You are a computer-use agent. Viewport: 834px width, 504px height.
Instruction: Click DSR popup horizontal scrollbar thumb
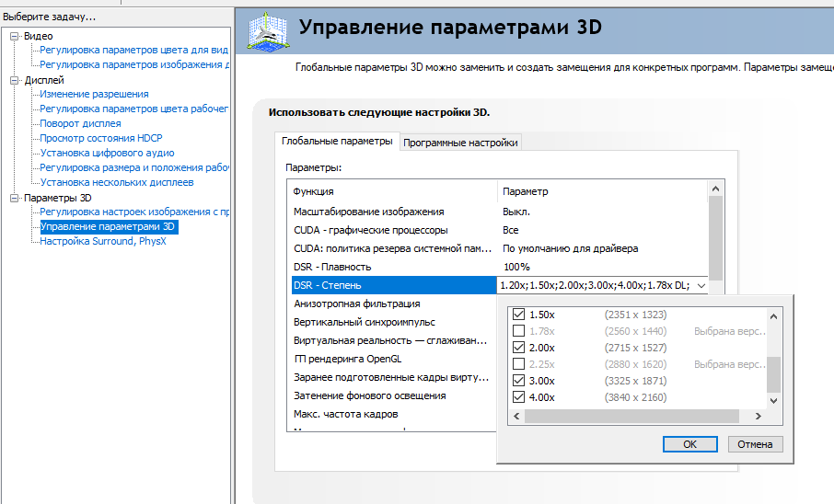631,417
